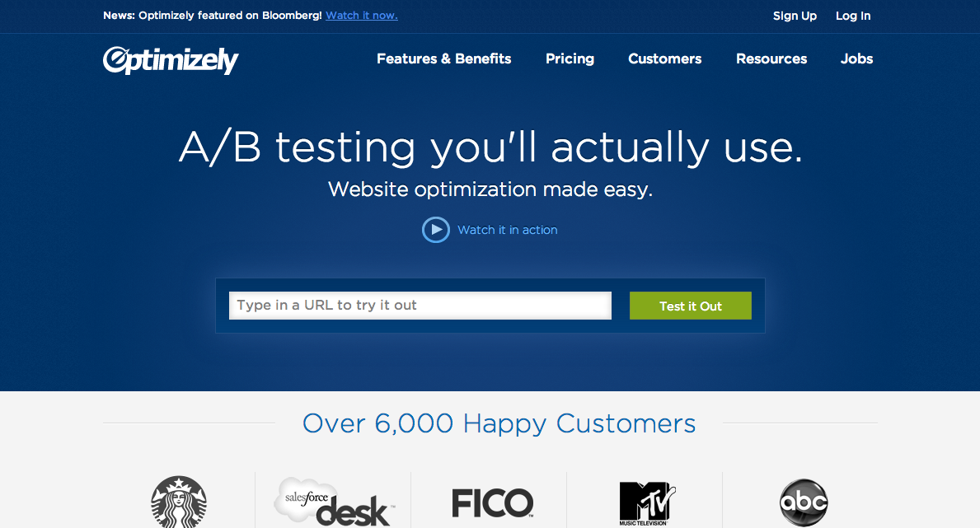Image resolution: width=980 pixels, height=528 pixels.
Task: Click the Optimizely logo
Action: coord(171,61)
